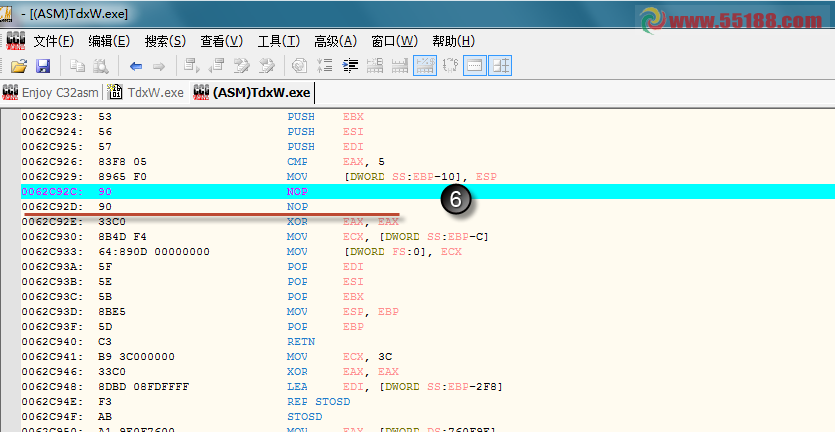The image size is (835, 432).
Task: Select the RETN line at 0062C940
Action: (428, 341)
